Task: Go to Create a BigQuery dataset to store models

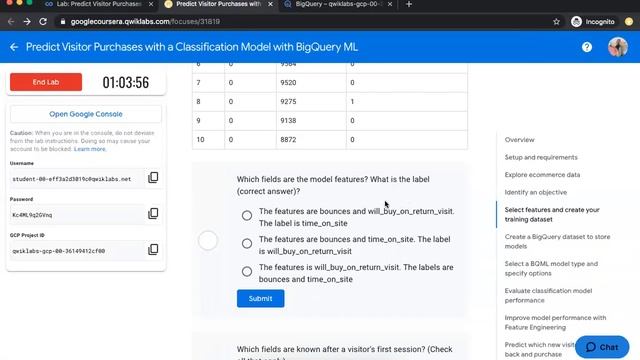Action: 557,241
